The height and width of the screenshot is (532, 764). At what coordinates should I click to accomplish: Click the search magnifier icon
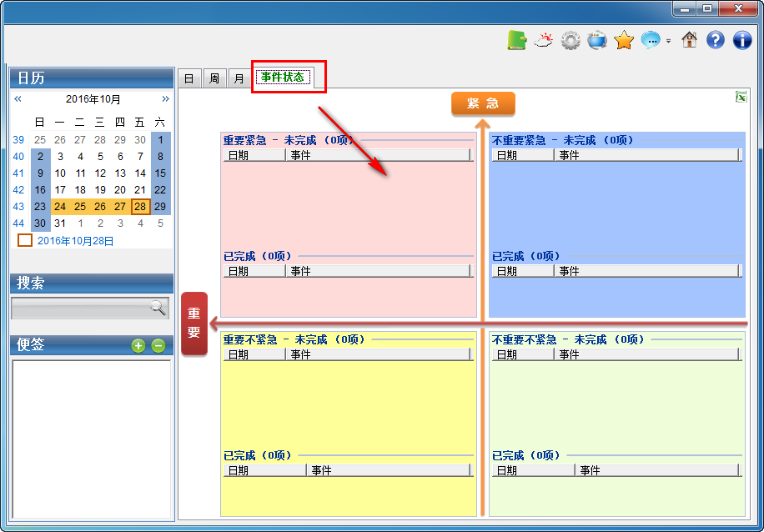pos(158,308)
